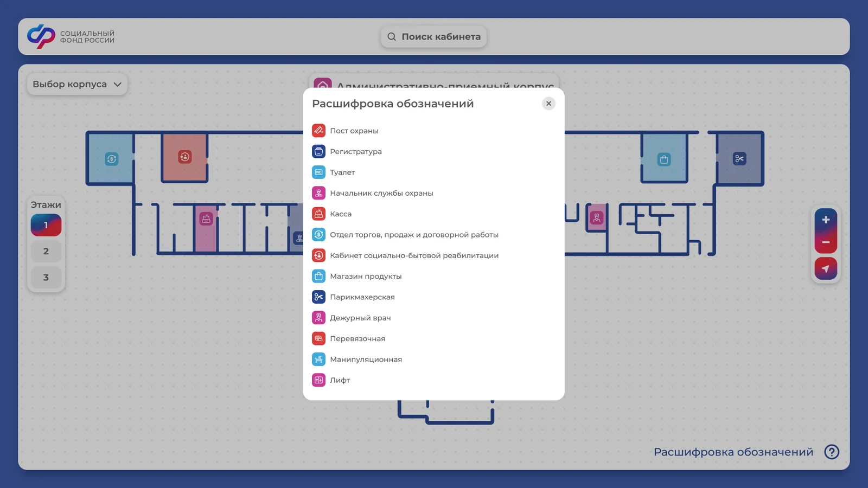Open Расшифровка обозначений link at the bottom
Viewport: 868px width, 488px height.
tap(733, 452)
